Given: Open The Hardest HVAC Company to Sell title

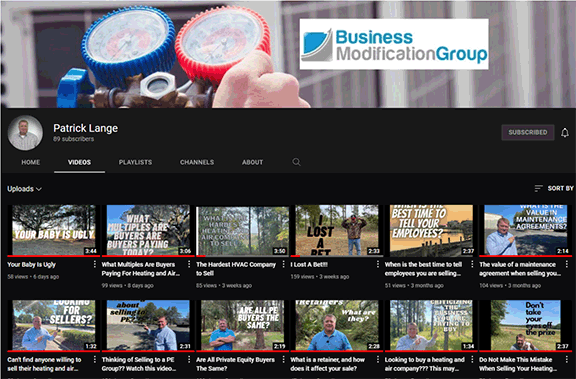Looking at the screenshot, I should [x=236, y=269].
